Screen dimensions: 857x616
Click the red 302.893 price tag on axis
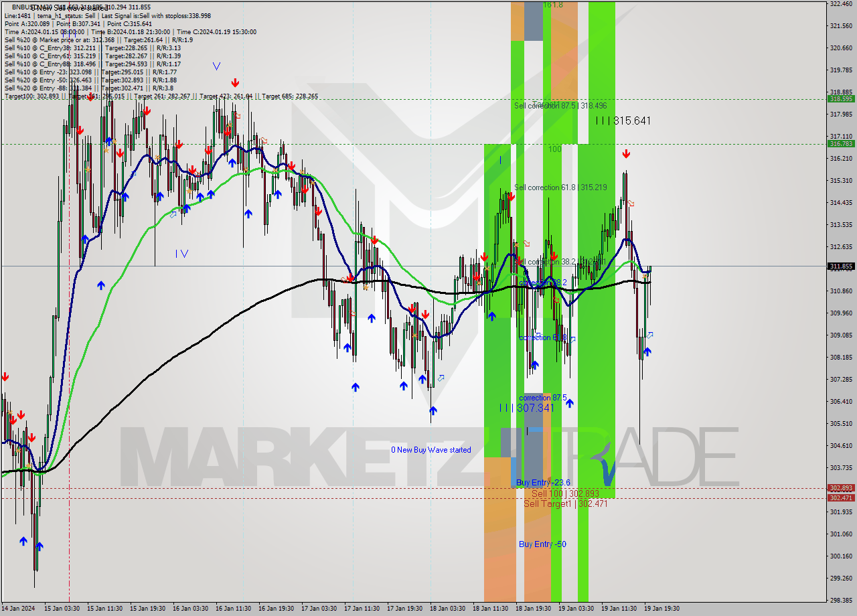841,488
